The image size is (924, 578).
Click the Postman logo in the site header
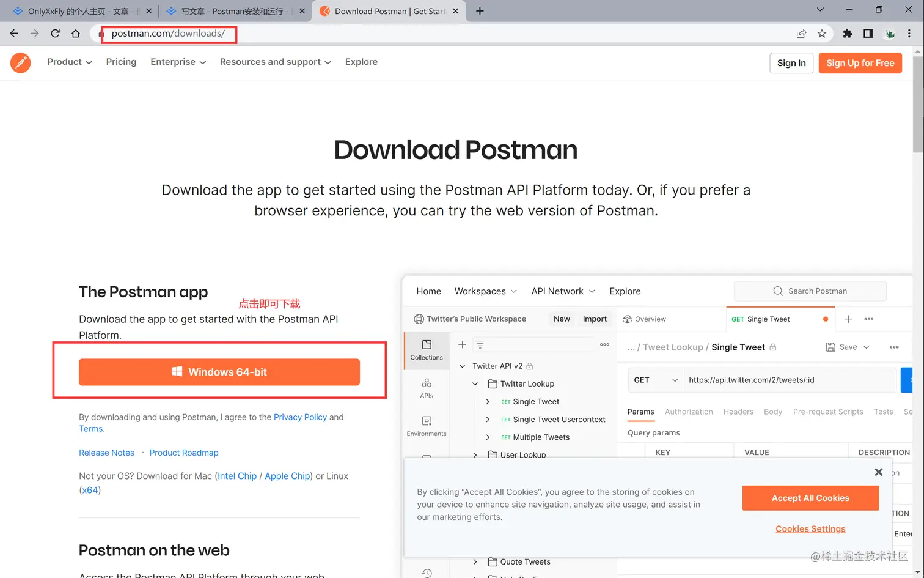pyautogui.click(x=21, y=62)
